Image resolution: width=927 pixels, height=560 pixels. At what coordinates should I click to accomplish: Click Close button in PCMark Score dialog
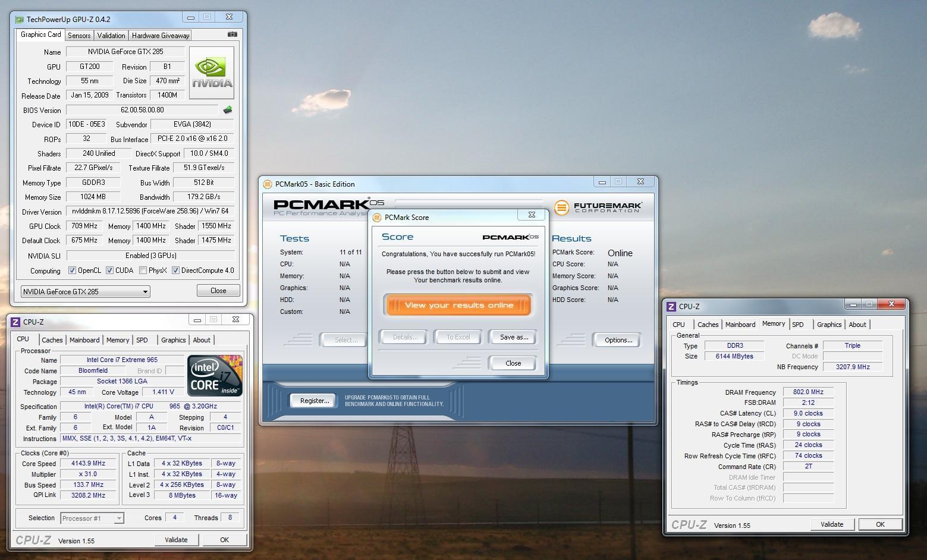click(x=513, y=363)
